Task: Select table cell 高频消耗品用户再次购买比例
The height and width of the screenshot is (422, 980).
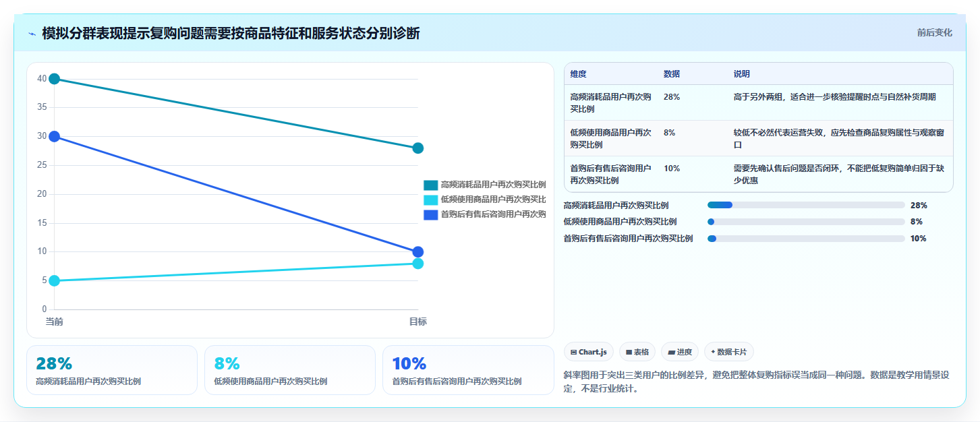Action: [x=610, y=102]
